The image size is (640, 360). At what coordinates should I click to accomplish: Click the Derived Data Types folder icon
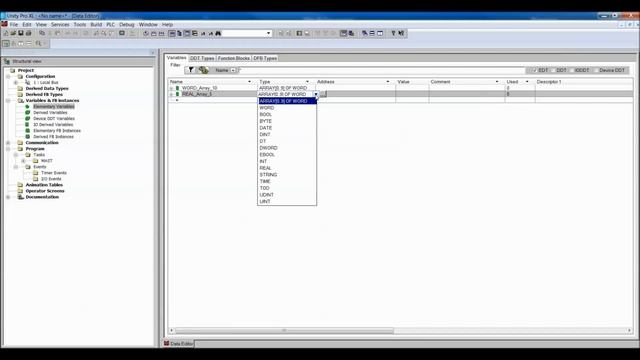tap(20, 88)
